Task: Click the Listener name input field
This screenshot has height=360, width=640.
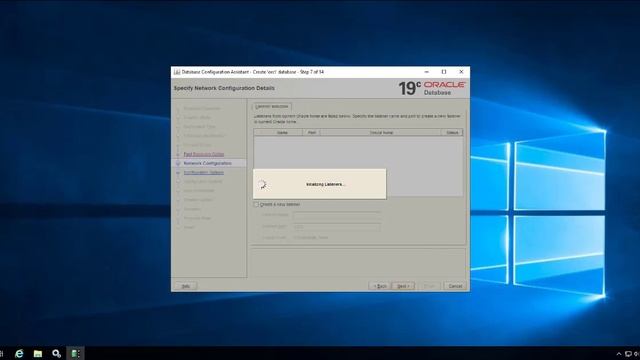Action: [x=337, y=215]
